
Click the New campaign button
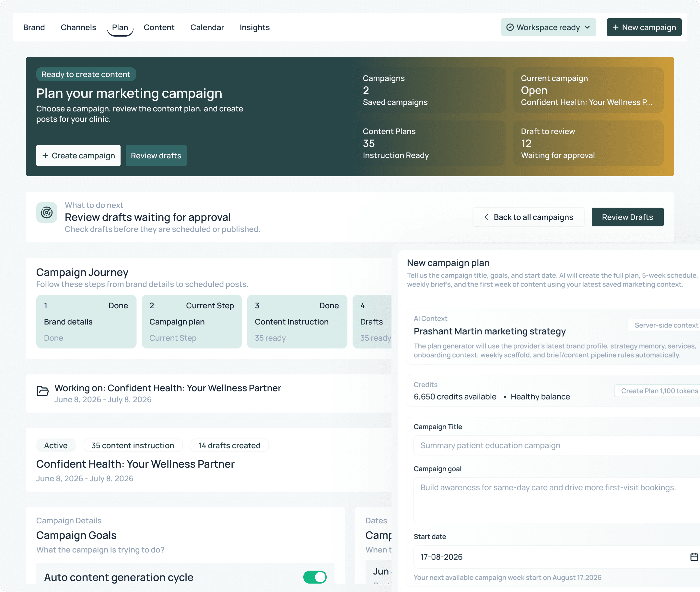tap(644, 27)
